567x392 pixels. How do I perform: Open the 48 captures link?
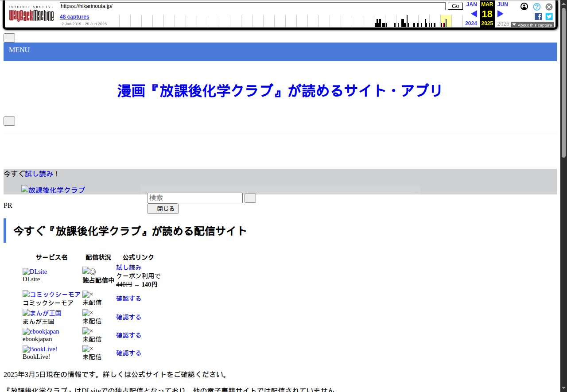point(74,17)
